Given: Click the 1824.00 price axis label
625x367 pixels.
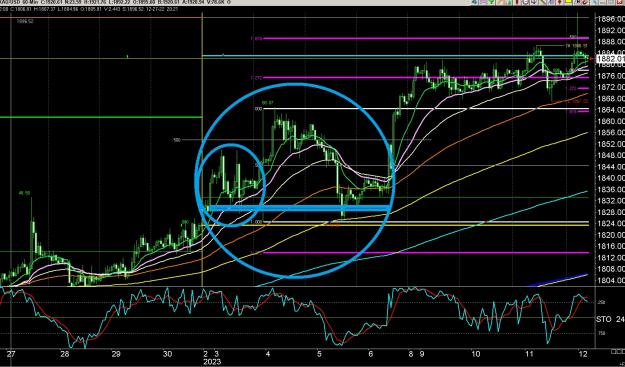Looking at the screenshot, I should click(610, 224).
